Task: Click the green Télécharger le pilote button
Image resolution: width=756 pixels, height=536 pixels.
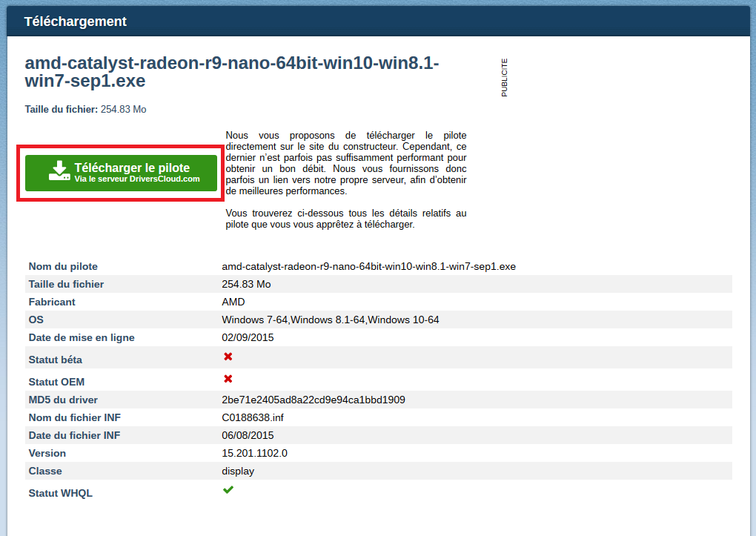Action: coord(122,173)
